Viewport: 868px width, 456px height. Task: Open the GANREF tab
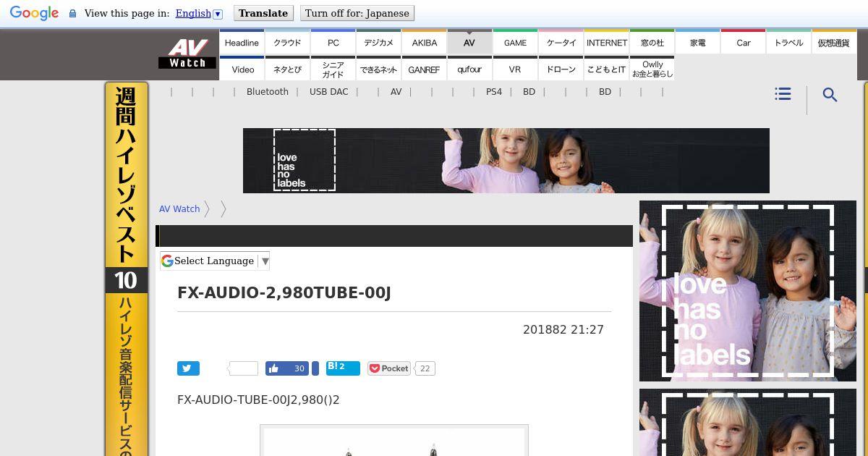click(x=424, y=69)
